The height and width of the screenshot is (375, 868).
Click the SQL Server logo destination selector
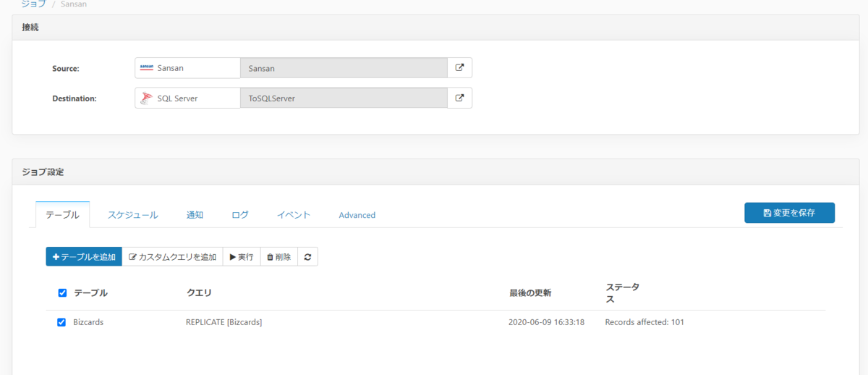(187, 98)
